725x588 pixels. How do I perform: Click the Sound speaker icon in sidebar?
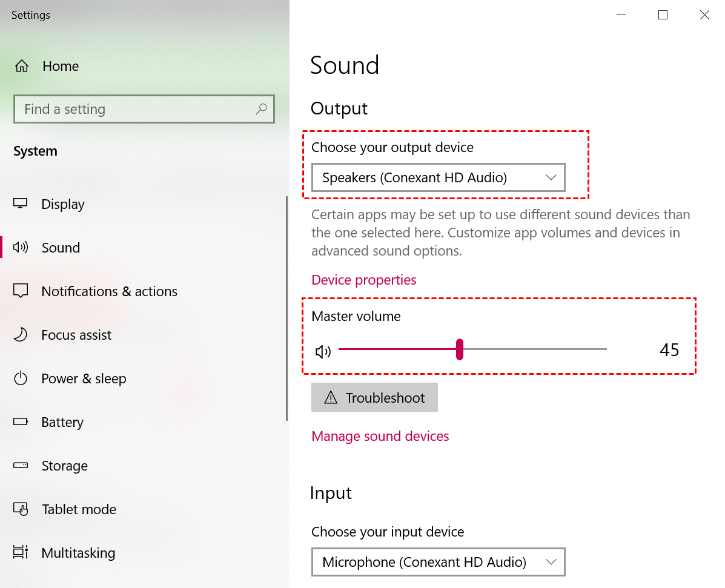pyautogui.click(x=21, y=247)
